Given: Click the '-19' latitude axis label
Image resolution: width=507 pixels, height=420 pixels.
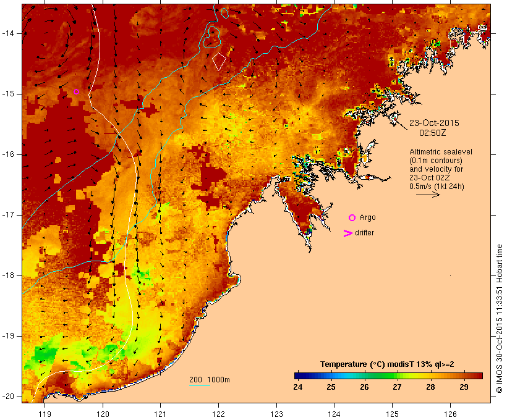Looking at the screenshot, I should [x=8, y=336].
